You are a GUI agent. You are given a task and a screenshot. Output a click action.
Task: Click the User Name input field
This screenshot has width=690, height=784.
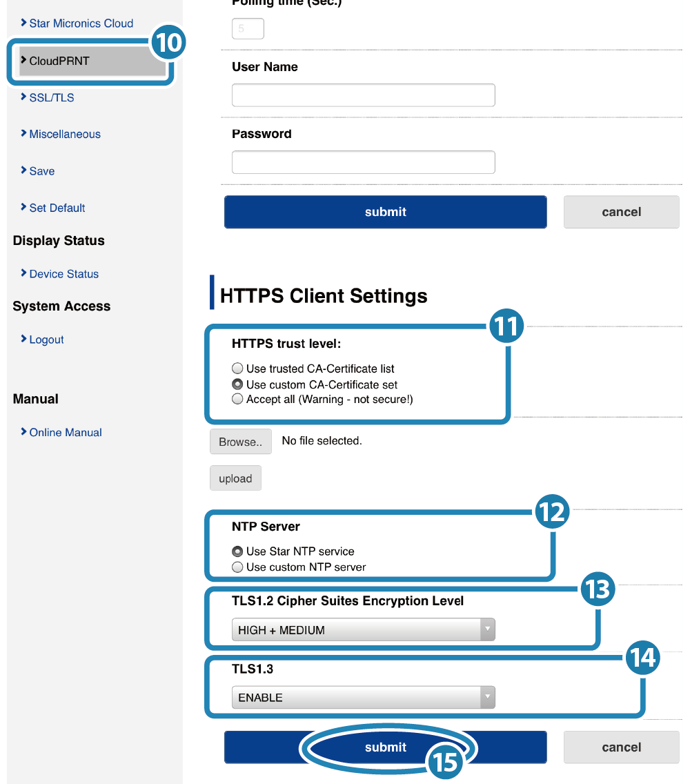[x=364, y=95]
